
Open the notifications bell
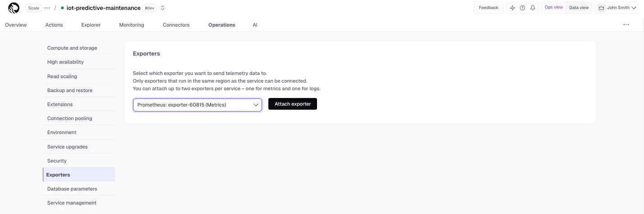click(533, 8)
